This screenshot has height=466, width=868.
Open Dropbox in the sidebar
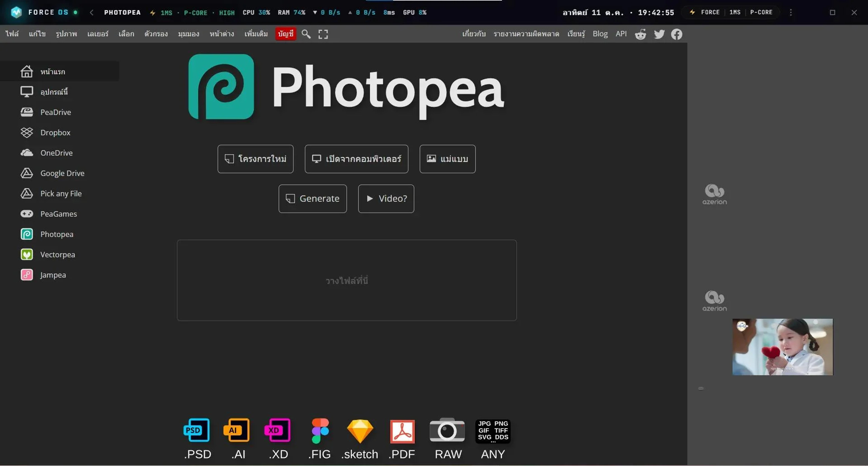60,132
